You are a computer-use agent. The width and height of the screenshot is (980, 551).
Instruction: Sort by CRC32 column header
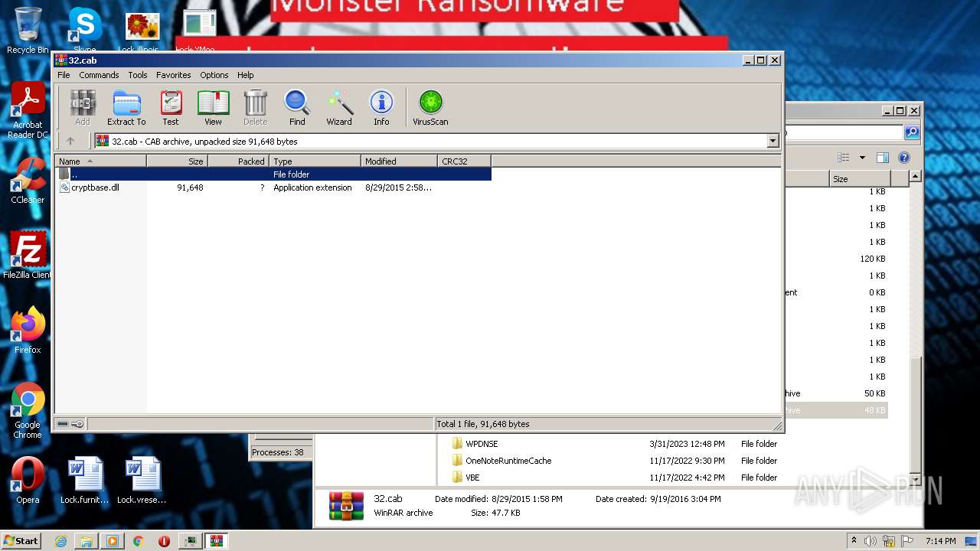(464, 161)
